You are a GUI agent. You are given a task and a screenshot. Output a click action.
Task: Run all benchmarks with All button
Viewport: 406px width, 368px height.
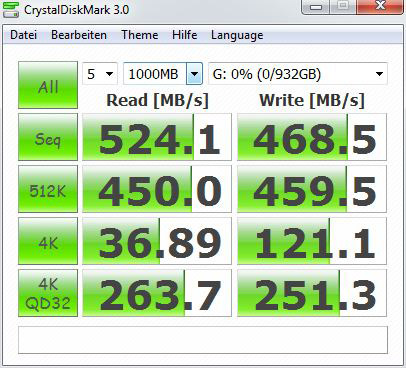point(48,85)
